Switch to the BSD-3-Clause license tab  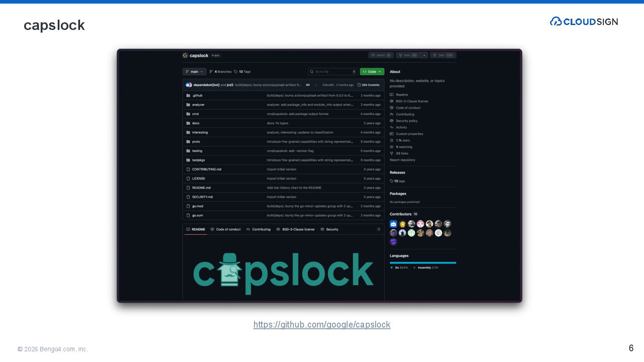[296, 229]
